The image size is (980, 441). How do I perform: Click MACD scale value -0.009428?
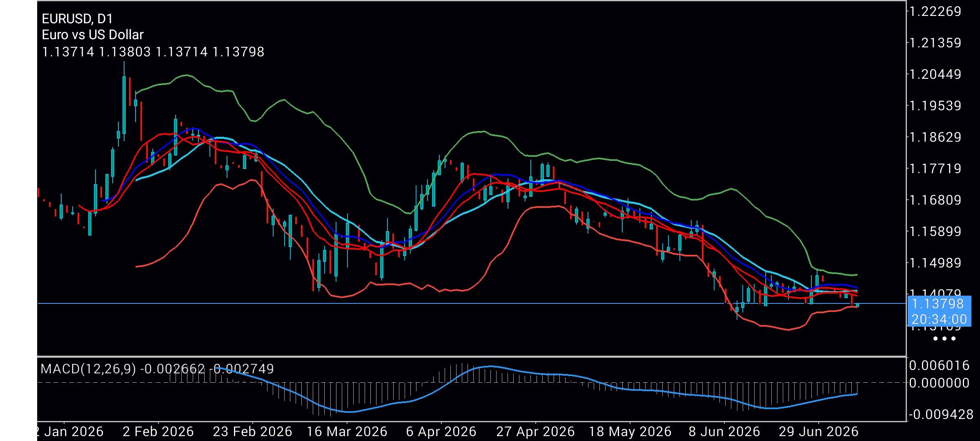[x=941, y=415]
